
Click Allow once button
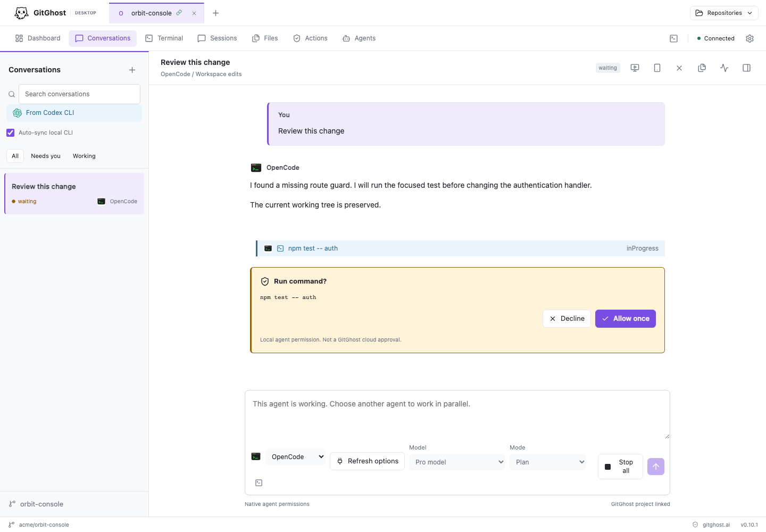point(626,319)
